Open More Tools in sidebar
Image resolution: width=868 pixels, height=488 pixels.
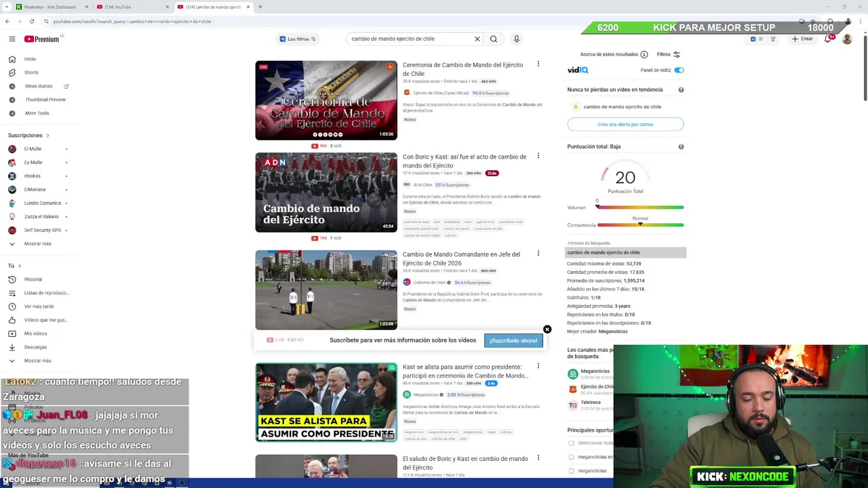pyautogui.click(x=37, y=113)
